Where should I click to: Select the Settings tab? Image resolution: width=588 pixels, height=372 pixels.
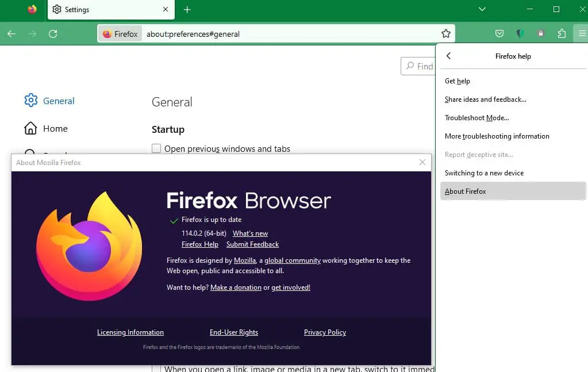111,10
